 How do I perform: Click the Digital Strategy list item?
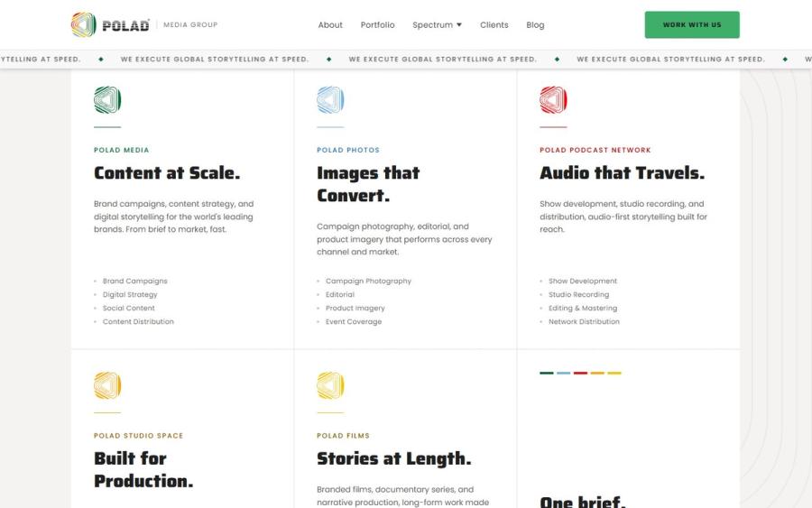[129, 295]
